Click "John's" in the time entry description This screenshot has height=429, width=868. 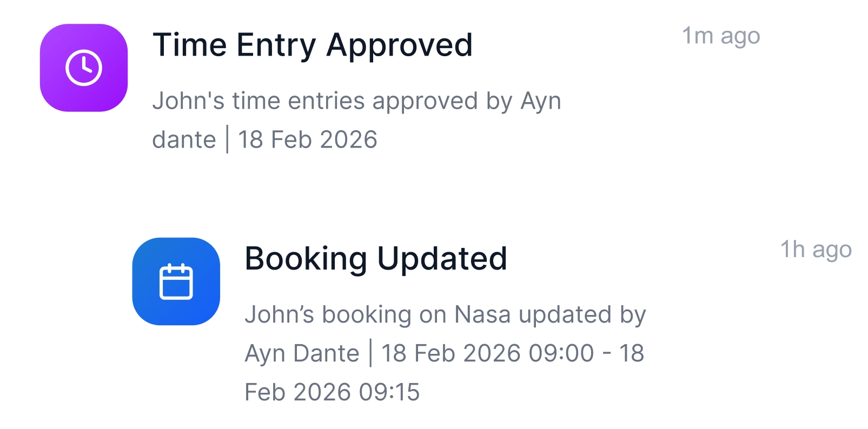click(x=188, y=101)
